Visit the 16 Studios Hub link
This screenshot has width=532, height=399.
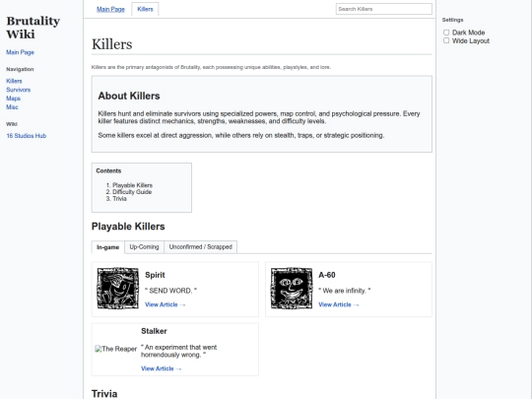(27, 136)
